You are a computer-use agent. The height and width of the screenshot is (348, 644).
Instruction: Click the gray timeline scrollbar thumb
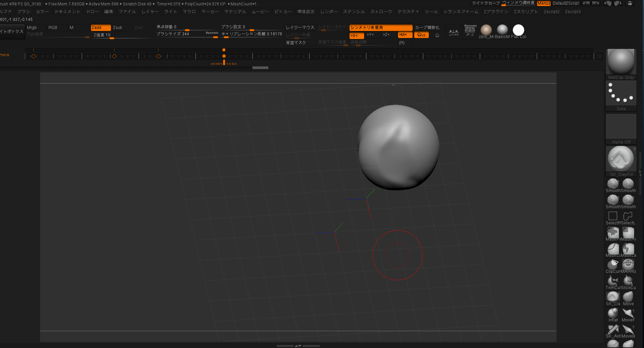click(x=260, y=68)
